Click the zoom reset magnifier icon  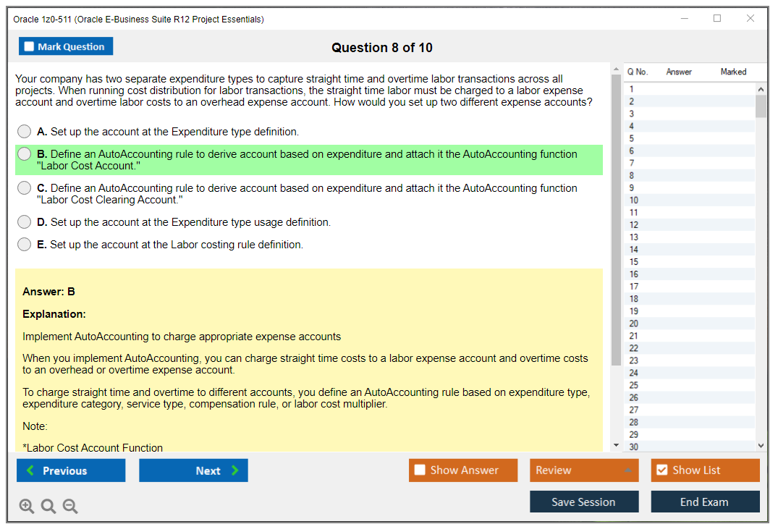48,507
